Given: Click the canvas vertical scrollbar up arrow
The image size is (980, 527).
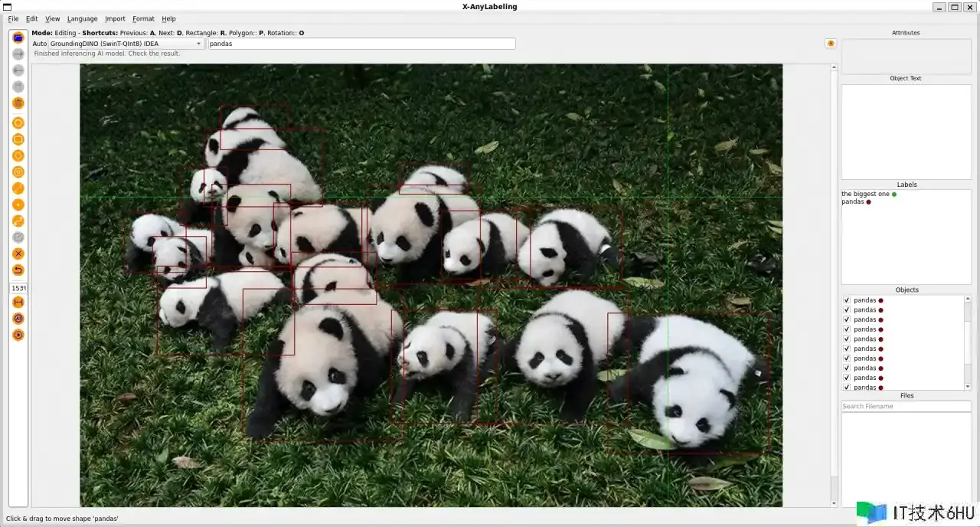Looking at the screenshot, I should 835,67.
